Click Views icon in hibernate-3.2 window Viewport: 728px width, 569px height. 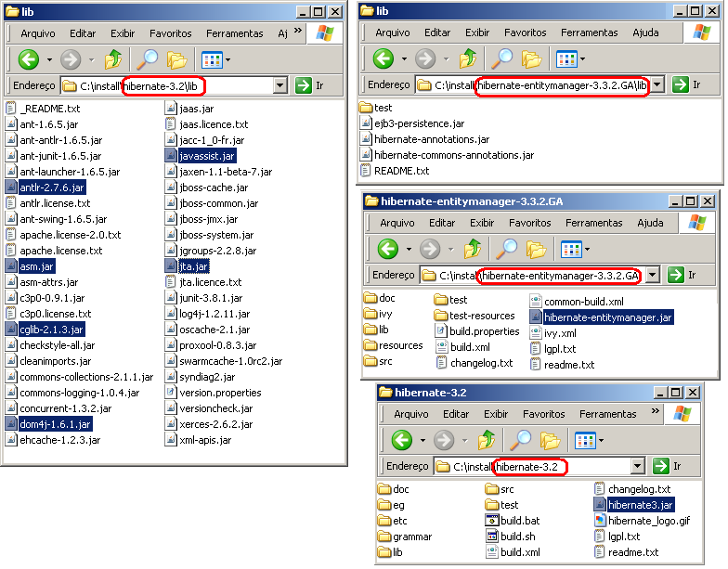click(585, 440)
